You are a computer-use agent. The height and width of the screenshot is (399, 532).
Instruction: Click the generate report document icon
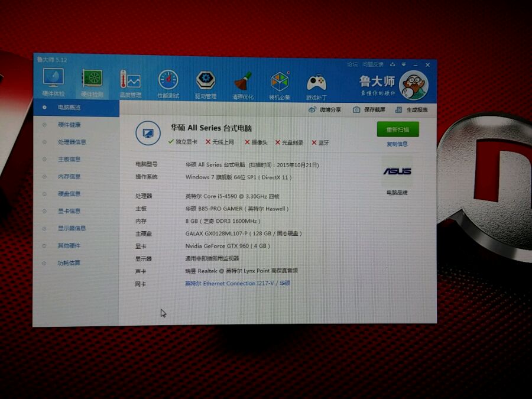[398, 110]
